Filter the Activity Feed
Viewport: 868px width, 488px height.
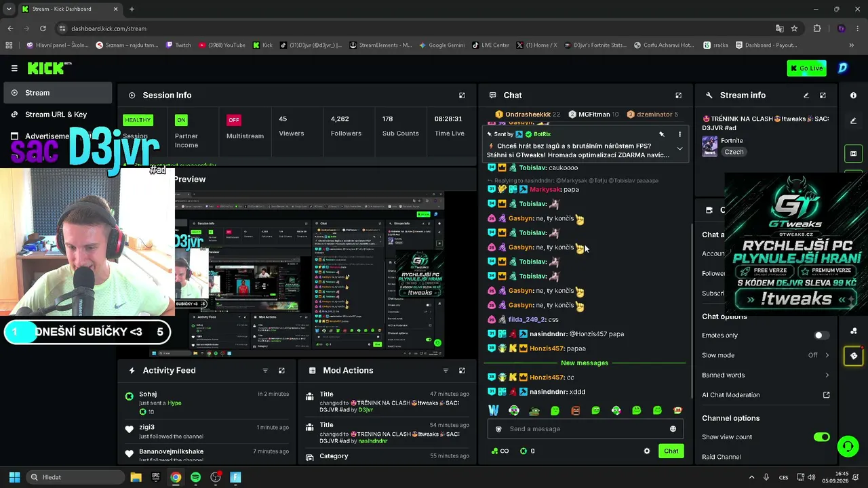pyautogui.click(x=265, y=371)
